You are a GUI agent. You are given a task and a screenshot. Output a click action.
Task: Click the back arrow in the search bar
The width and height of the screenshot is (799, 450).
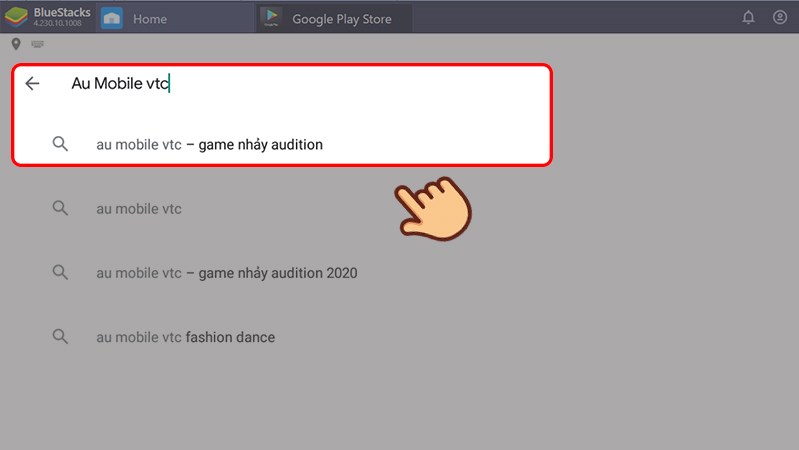tap(32, 83)
